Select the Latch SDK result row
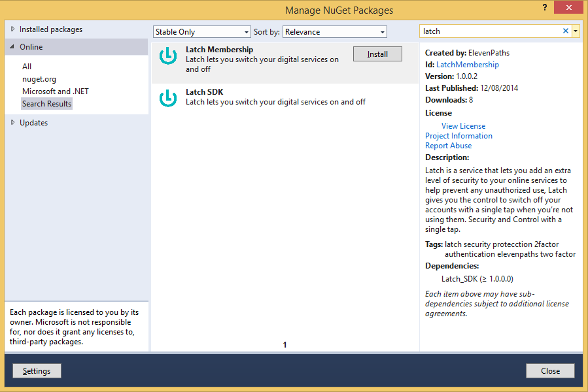Image resolution: width=588 pixels, height=392 pixels. pos(285,98)
